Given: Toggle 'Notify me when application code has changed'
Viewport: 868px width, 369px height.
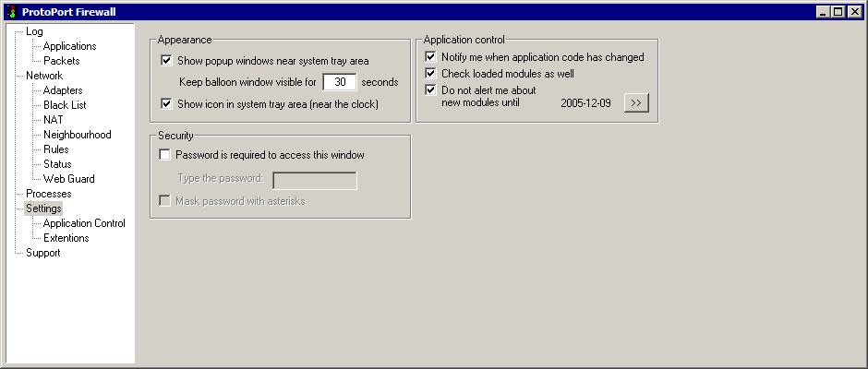Looking at the screenshot, I should (431, 57).
